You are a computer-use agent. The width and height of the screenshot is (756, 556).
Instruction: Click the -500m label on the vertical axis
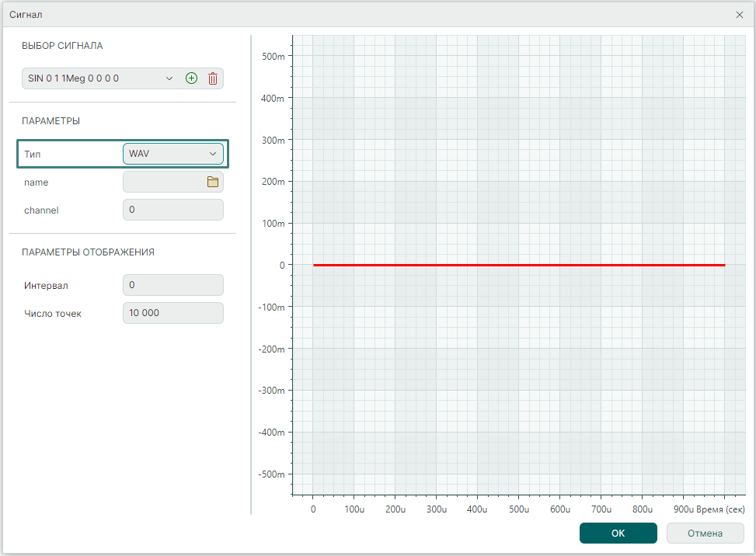pyautogui.click(x=270, y=474)
